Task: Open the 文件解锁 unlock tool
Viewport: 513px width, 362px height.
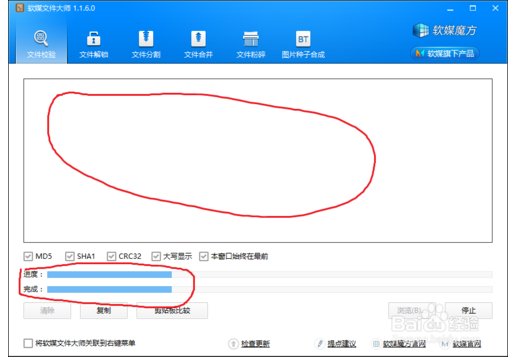Action: click(x=94, y=44)
